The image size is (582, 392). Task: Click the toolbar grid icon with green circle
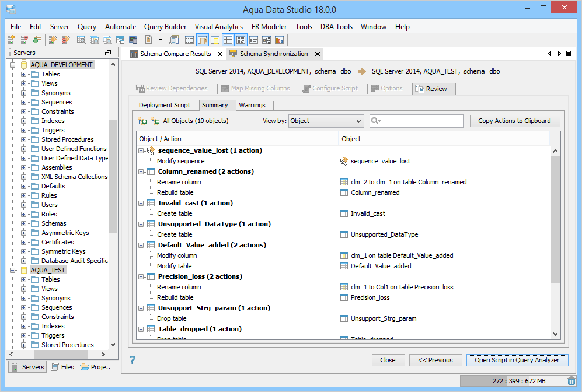click(x=37, y=39)
